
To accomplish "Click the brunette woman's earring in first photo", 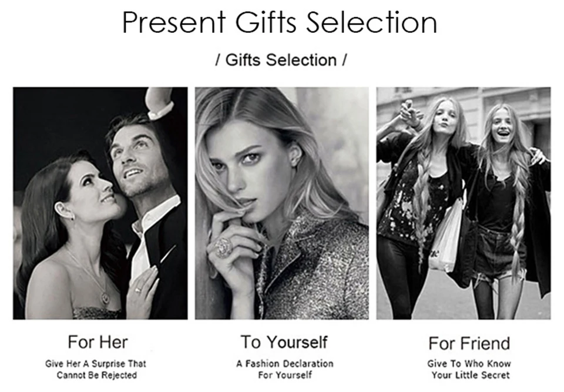I will (x=72, y=217).
